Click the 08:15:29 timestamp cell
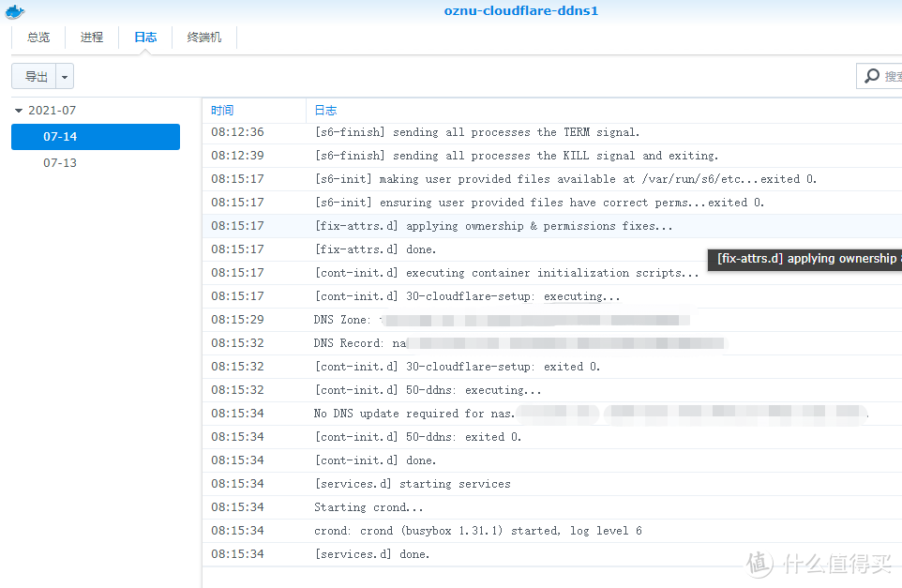 (x=237, y=320)
